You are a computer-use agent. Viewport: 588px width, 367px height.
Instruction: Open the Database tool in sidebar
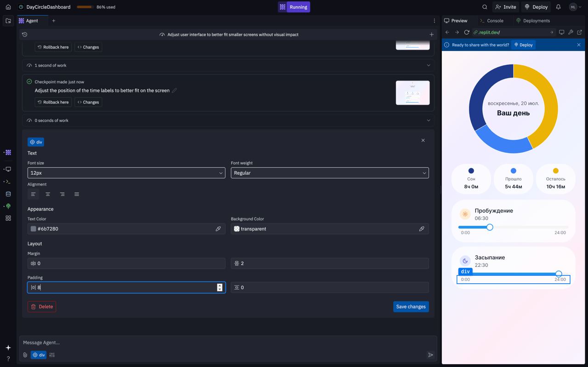[x=8, y=194]
